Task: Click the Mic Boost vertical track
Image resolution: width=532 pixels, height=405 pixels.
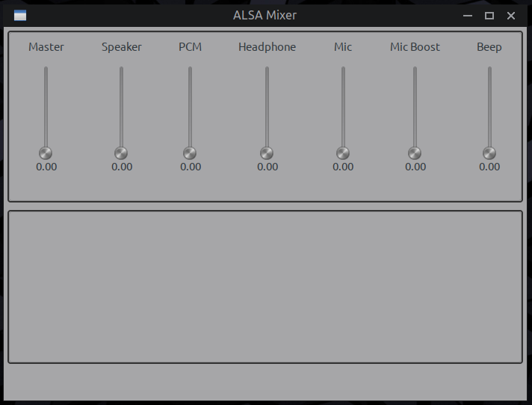Action: tap(415, 107)
